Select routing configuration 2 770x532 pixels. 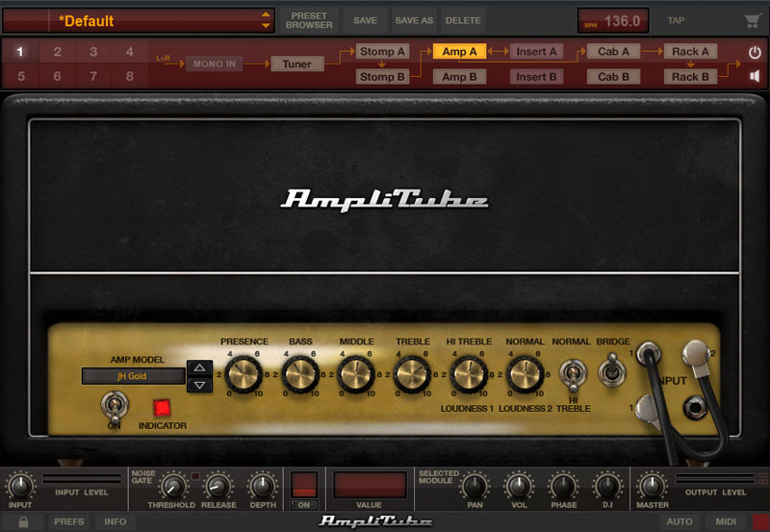pos(58,52)
